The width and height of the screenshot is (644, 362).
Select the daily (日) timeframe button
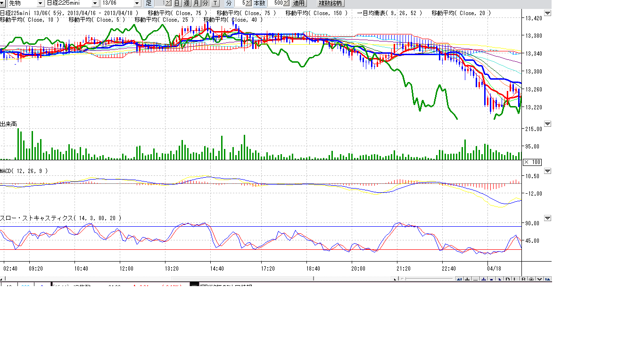point(177,3)
